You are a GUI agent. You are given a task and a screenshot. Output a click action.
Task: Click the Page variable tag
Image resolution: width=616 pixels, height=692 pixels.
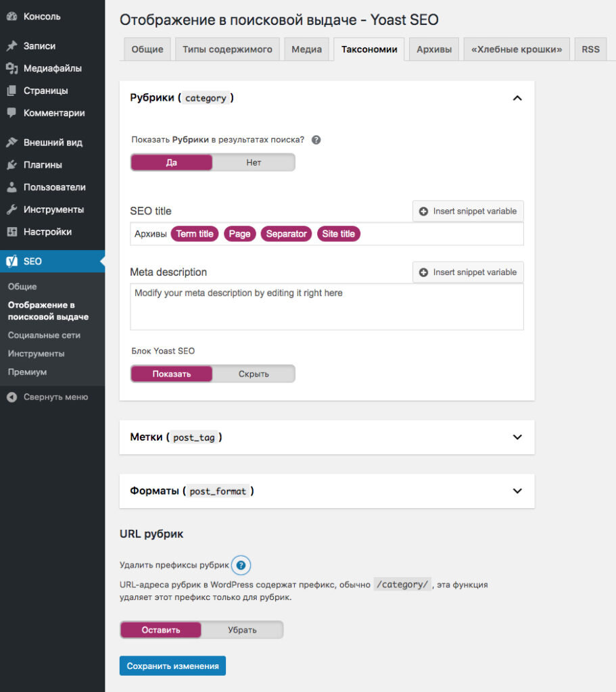(240, 234)
